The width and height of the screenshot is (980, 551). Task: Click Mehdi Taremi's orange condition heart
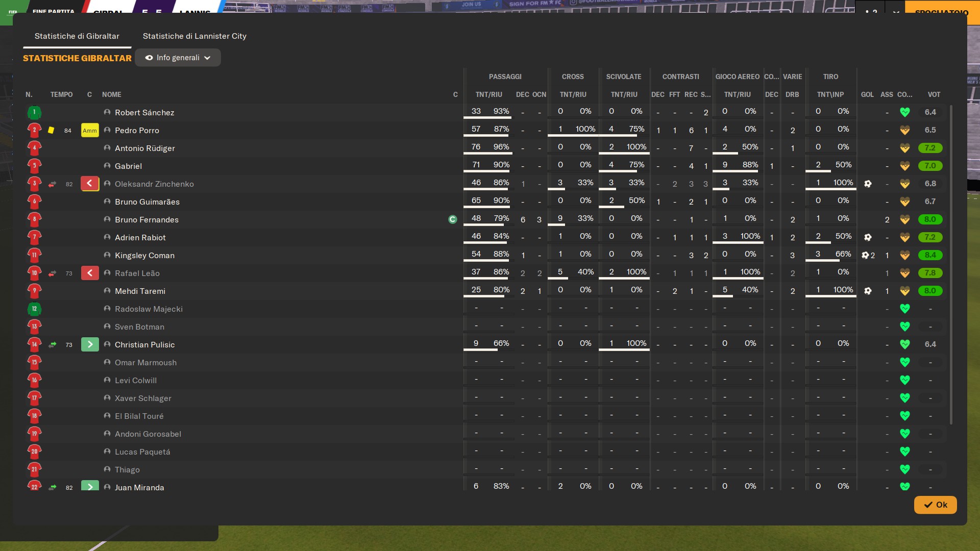coord(904,291)
